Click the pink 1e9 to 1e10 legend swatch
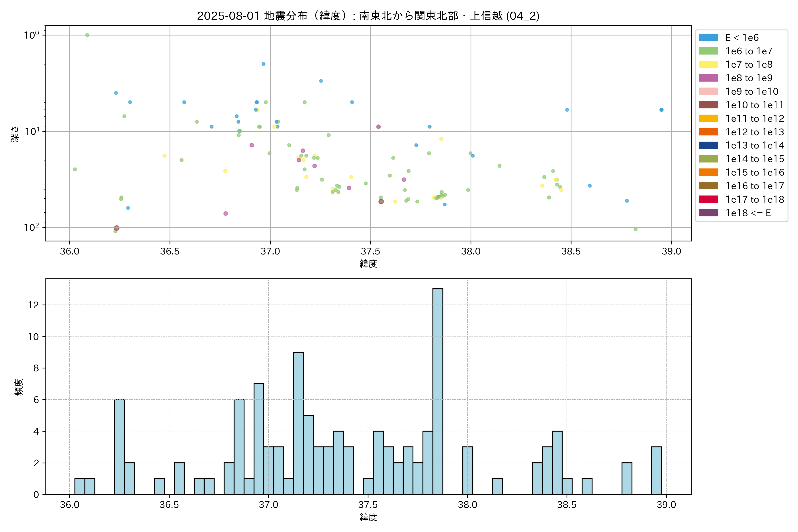 708,91
